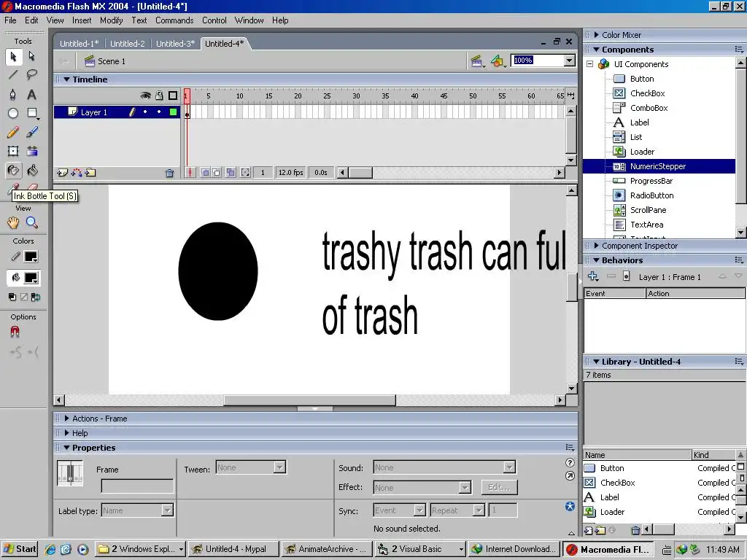
Task: Select the Oval tool
Action: coord(13,113)
